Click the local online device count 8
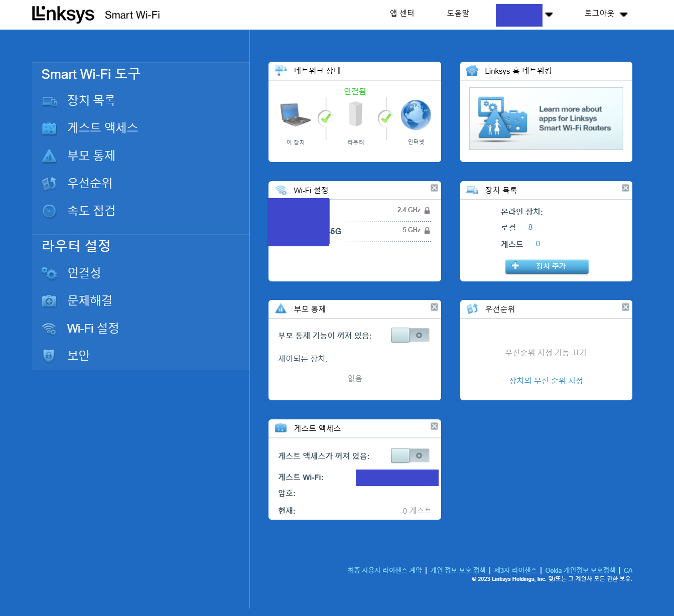The width and height of the screenshot is (674, 616). (530, 227)
